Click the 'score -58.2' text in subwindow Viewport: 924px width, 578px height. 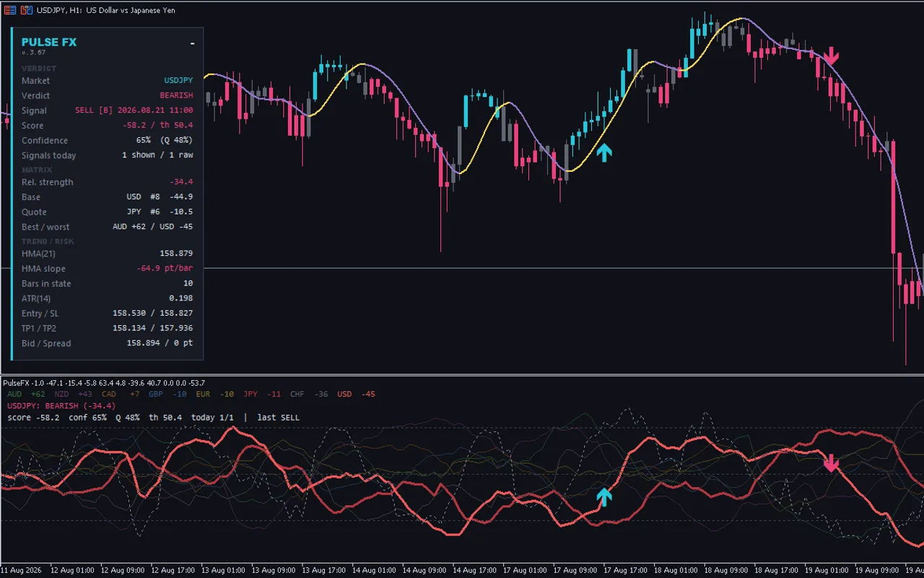(x=33, y=418)
